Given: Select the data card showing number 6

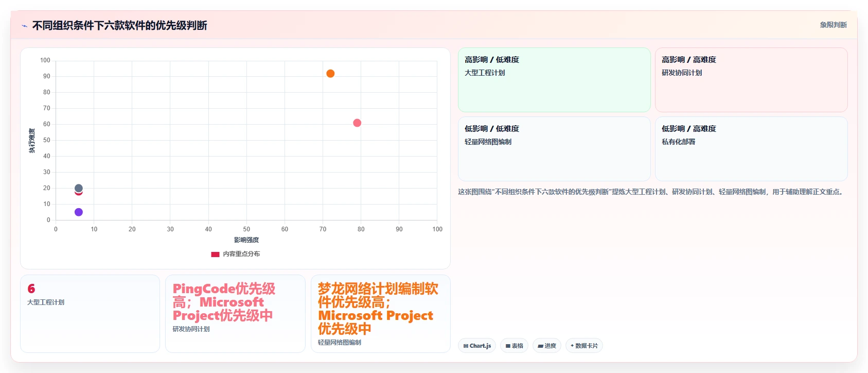Looking at the screenshot, I should coord(90,314).
